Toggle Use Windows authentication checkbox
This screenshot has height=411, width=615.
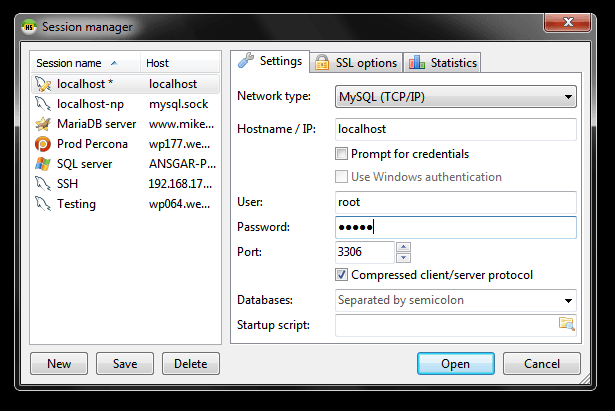(x=342, y=177)
